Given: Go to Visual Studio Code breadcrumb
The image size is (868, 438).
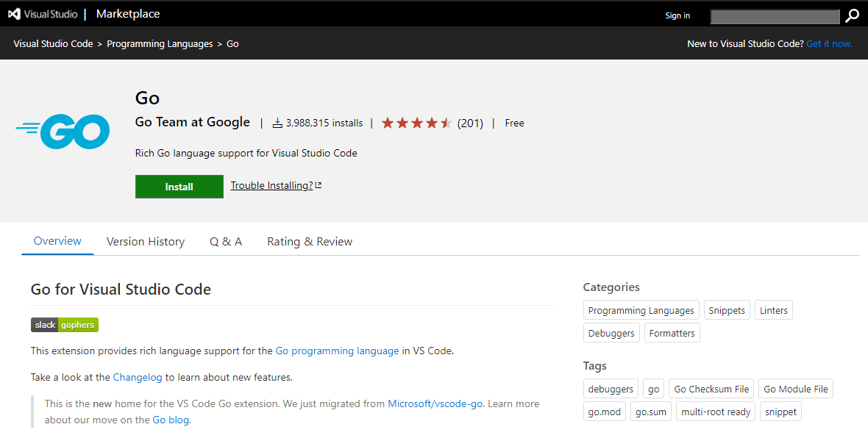Looking at the screenshot, I should [53, 43].
